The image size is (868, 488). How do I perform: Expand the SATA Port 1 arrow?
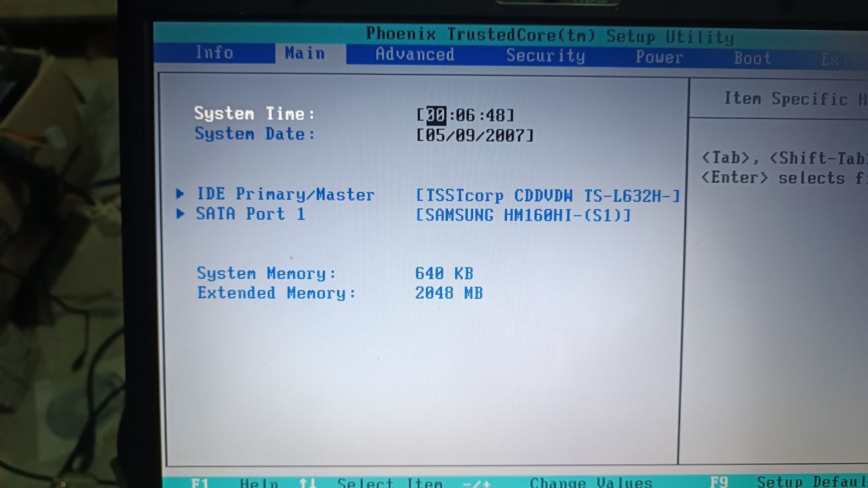pyautogui.click(x=180, y=213)
